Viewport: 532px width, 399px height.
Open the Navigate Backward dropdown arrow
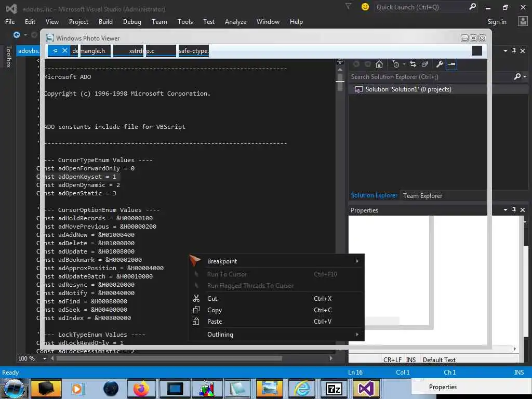point(25,35)
